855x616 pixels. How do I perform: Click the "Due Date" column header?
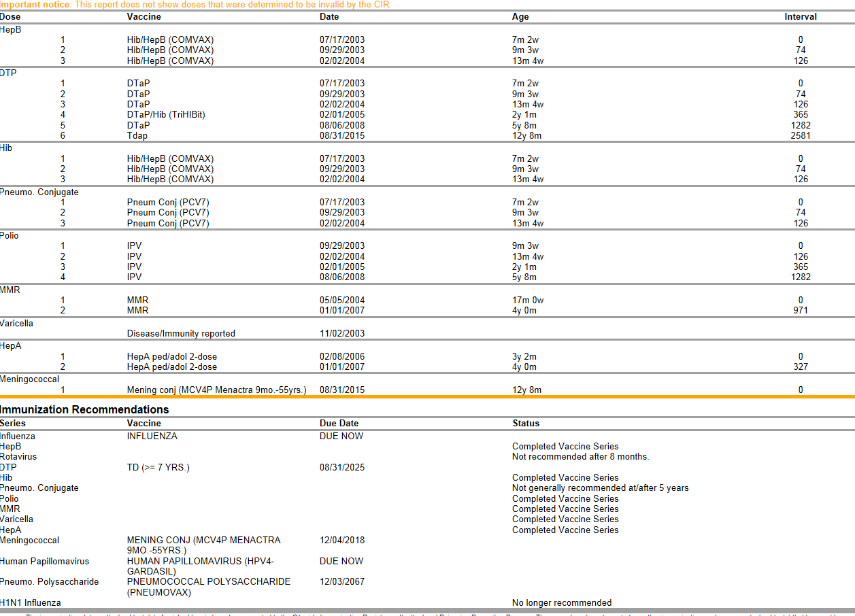339,424
